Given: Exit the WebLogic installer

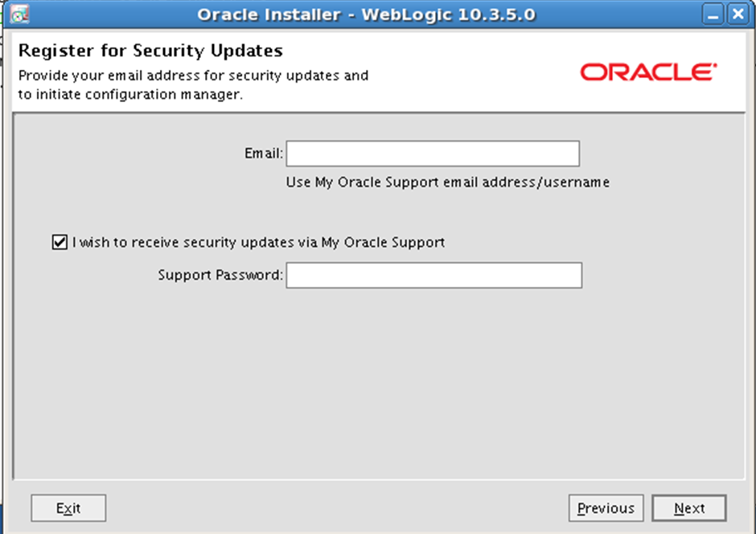Looking at the screenshot, I should point(68,508).
